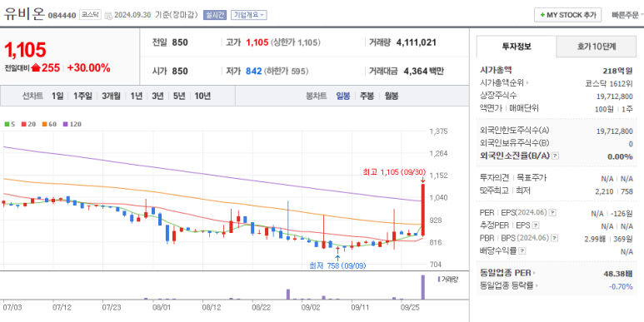The width and height of the screenshot is (644, 322).
Task: Switch to the 호가10단계 tab
Action: coord(597,47)
